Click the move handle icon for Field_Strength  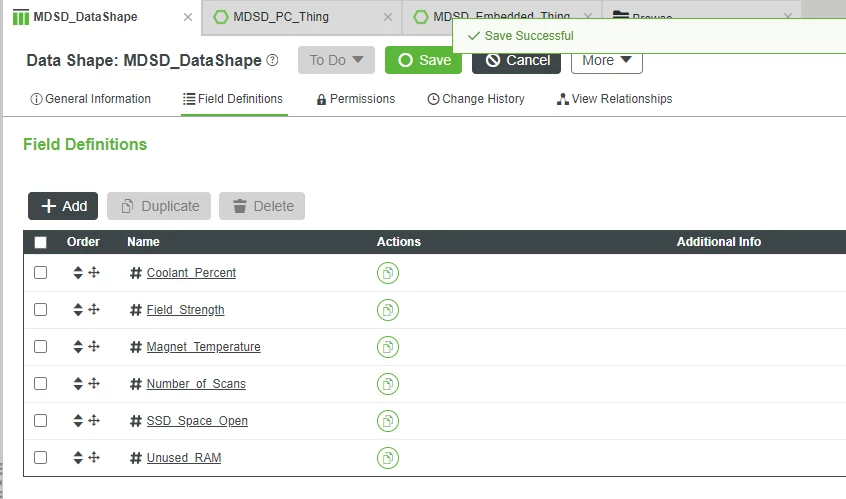(x=94, y=309)
